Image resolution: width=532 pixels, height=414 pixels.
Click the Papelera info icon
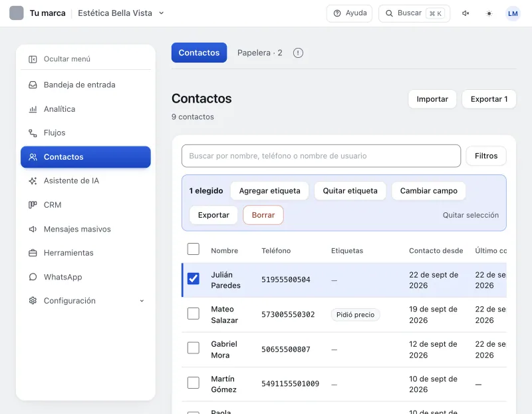pyautogui.click(x=298, y=53)
